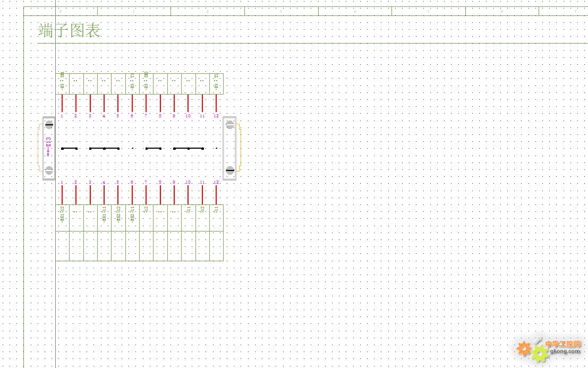
Task: Click the green gear logo in the watermark
Action: [540, 354]
